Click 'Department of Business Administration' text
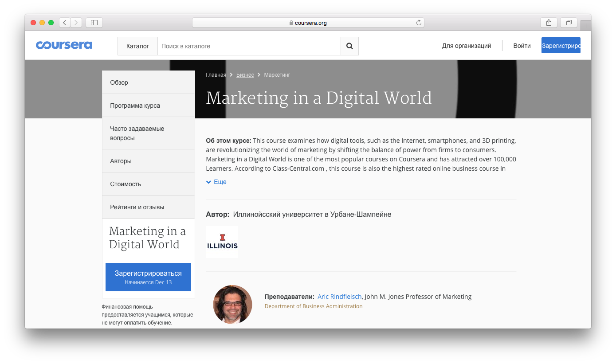This screenshot has width=616, height=364. coord(314,306)
